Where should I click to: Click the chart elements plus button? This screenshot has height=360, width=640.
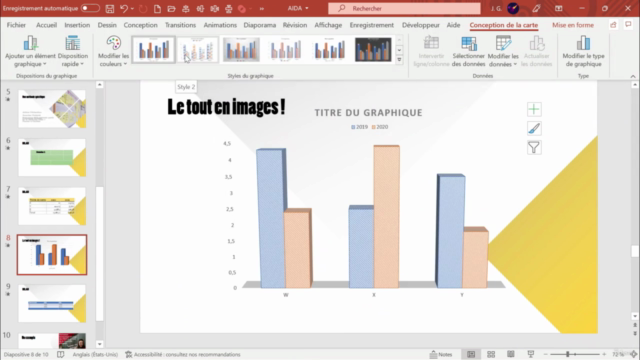pyautogui.click(x=534, y=109)
